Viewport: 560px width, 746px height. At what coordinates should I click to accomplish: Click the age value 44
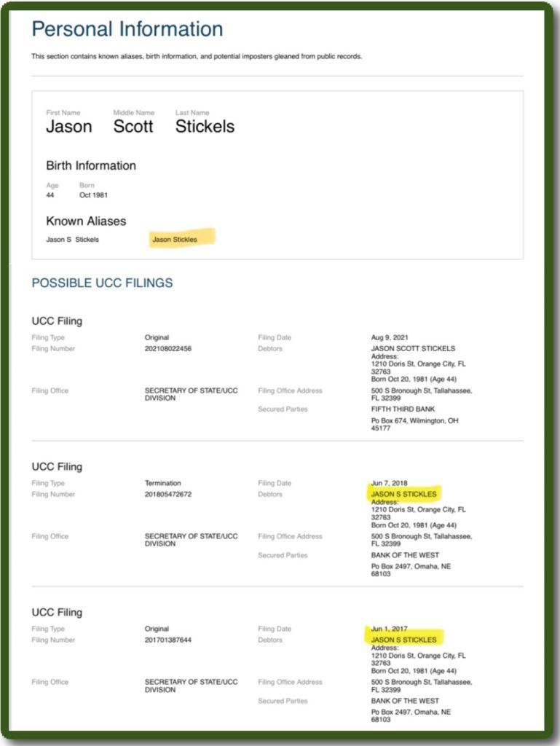tap(50, 195)
